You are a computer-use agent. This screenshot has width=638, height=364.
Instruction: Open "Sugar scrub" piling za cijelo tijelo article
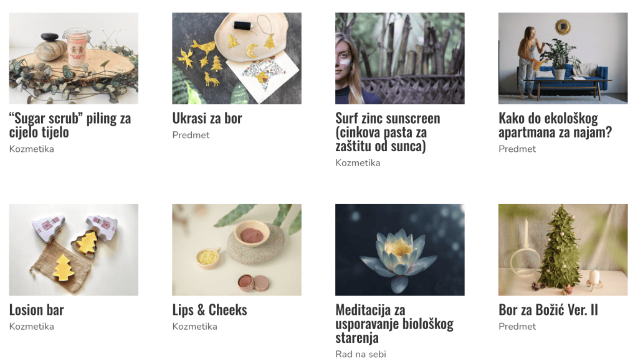coord(70,125)
